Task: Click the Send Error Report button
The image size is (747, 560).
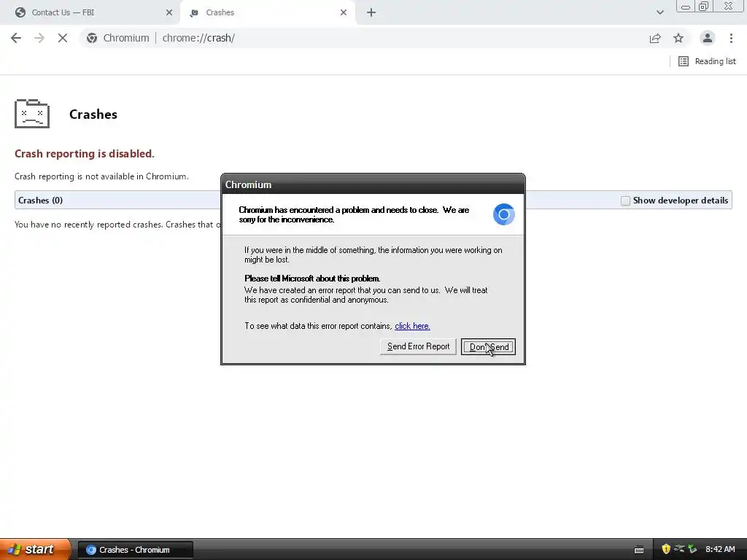Action: (418, 346)
